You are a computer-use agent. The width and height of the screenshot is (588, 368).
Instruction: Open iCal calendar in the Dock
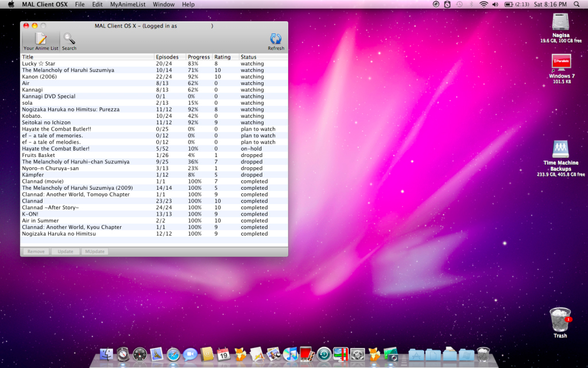click(x=223, y=354)
